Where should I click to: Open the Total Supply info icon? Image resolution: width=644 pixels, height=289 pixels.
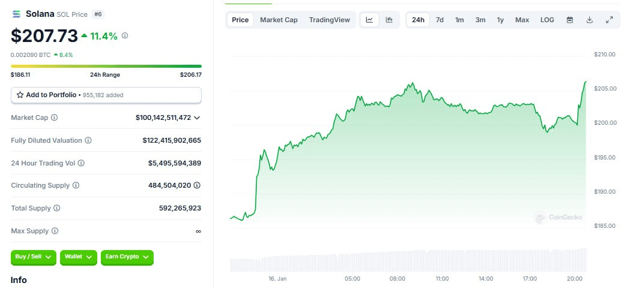pos(56,208)
